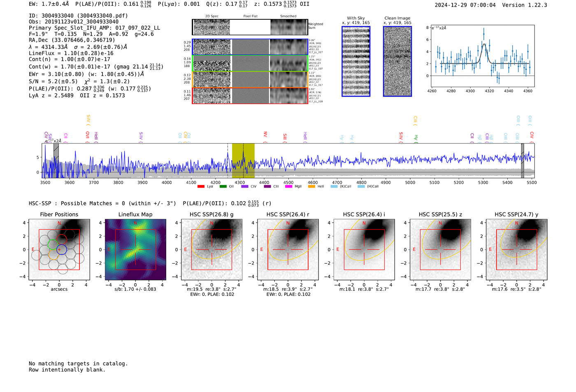Click the hatched gray band near 5460 Å
576x392 pixels.
click(x=523, y=160)
